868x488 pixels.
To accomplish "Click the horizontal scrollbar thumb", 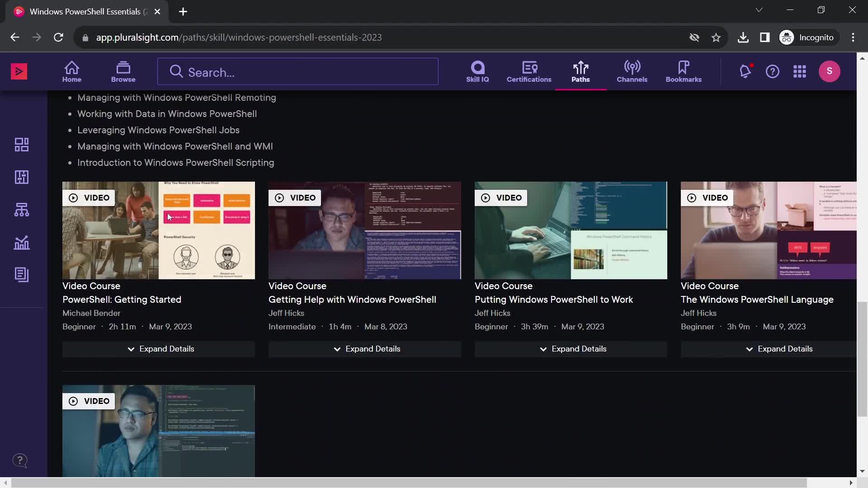I will (409, 483).
